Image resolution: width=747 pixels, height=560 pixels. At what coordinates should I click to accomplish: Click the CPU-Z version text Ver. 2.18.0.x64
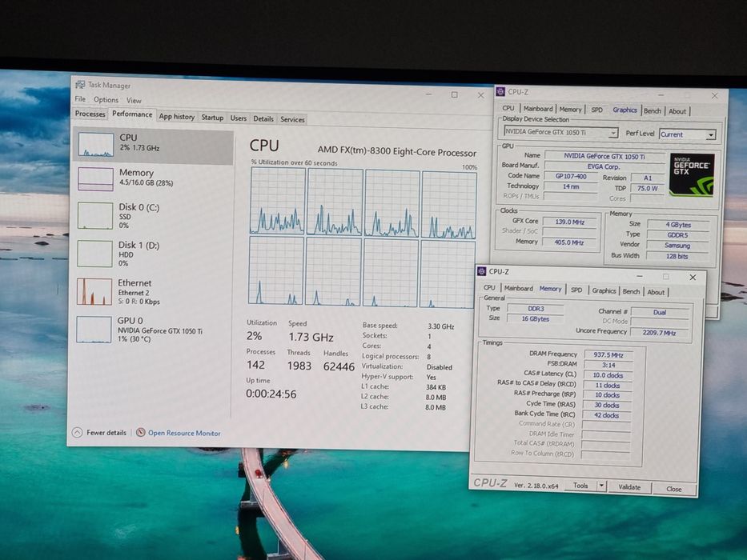pyautogui.click(x=536, y=486)
